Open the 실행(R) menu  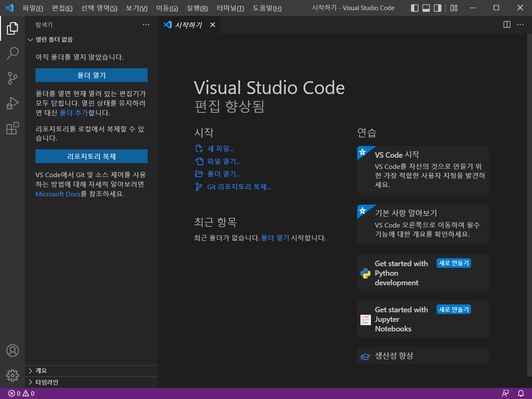click(197, 8)
